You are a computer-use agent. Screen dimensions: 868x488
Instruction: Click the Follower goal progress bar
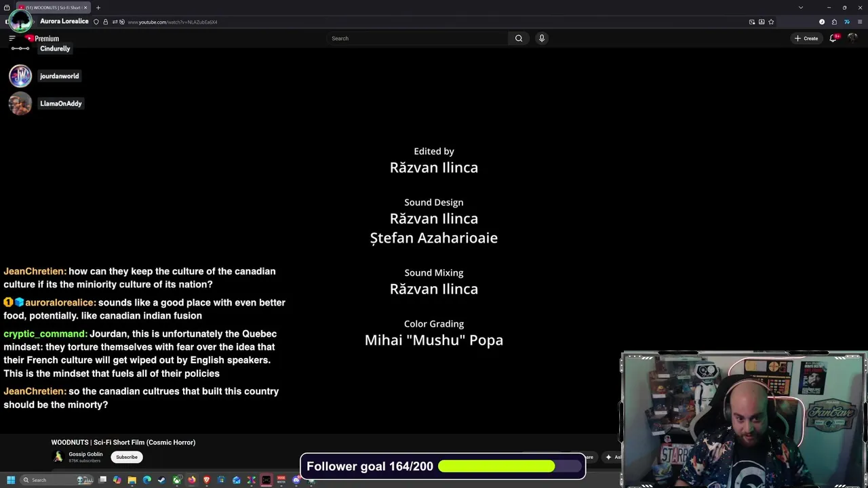[x=510, y=466]
